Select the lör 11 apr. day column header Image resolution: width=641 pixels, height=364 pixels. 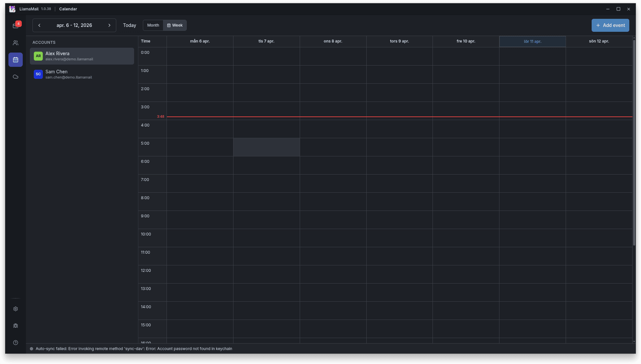[x=532, y=41]
